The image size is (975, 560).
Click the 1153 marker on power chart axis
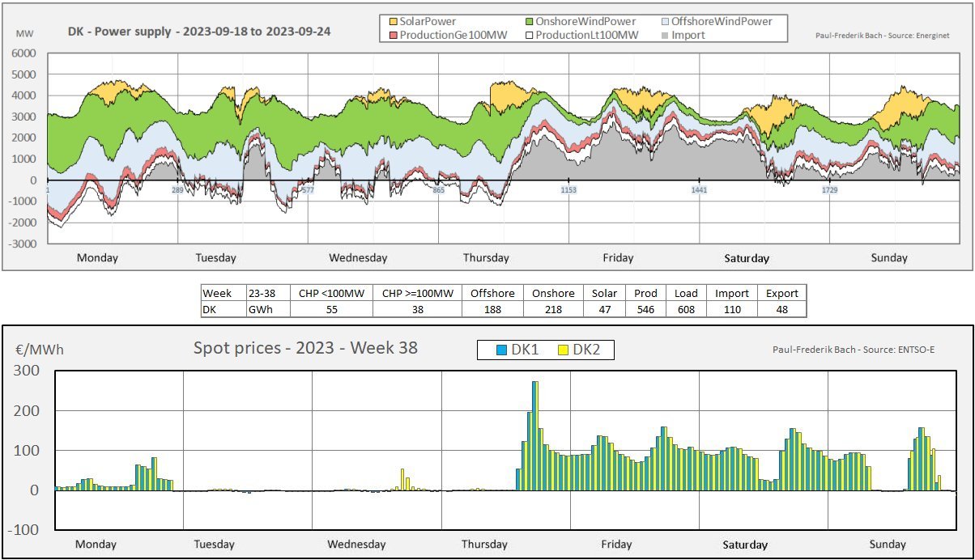(x=569, y=190)
